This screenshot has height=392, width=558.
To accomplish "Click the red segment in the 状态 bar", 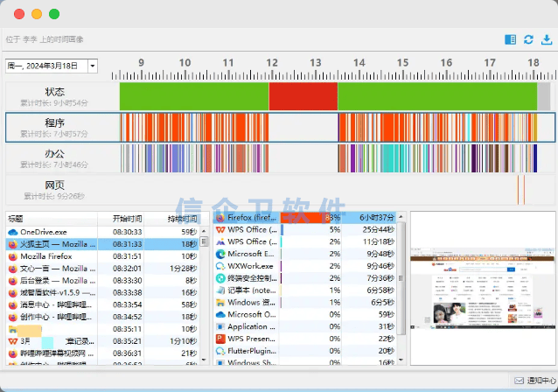I will pyautogui.click(x=303, y=96).
